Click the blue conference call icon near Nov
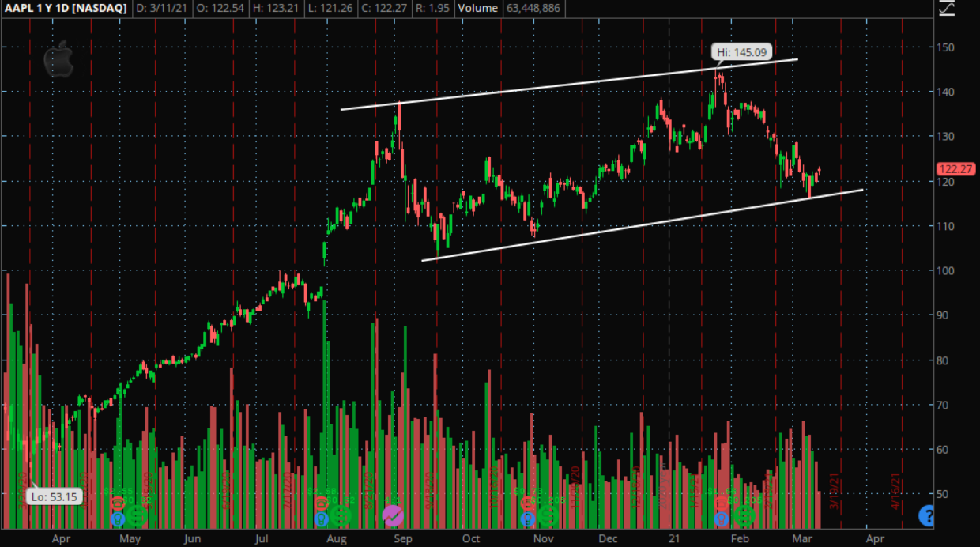The image size is (980, 547). 526,519
